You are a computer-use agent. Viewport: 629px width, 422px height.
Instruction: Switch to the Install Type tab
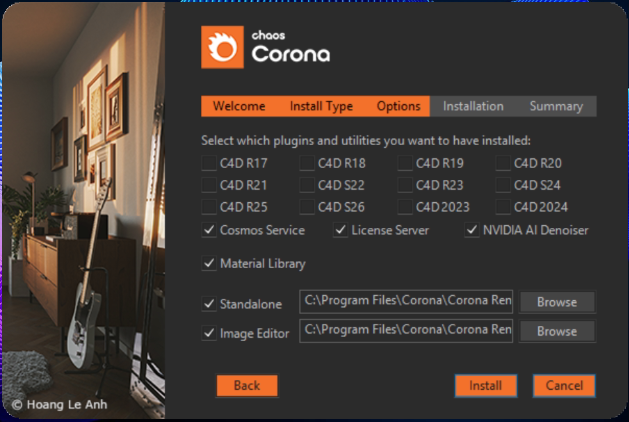click(321, 106)
